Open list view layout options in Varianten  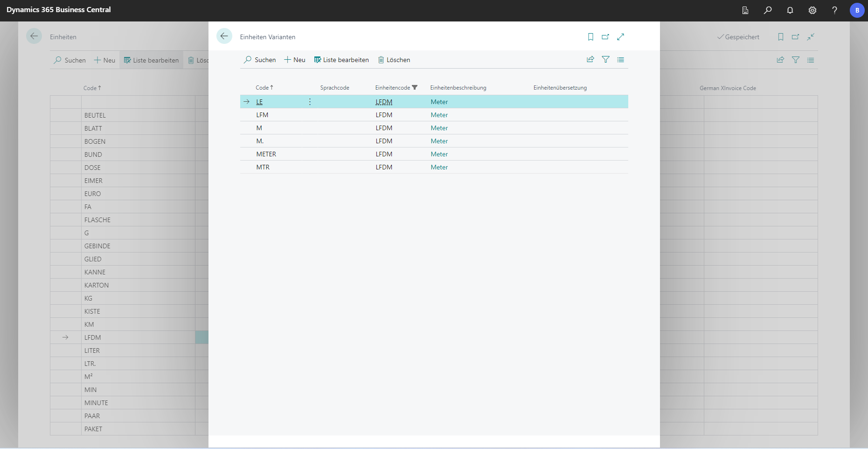point(620,60)
